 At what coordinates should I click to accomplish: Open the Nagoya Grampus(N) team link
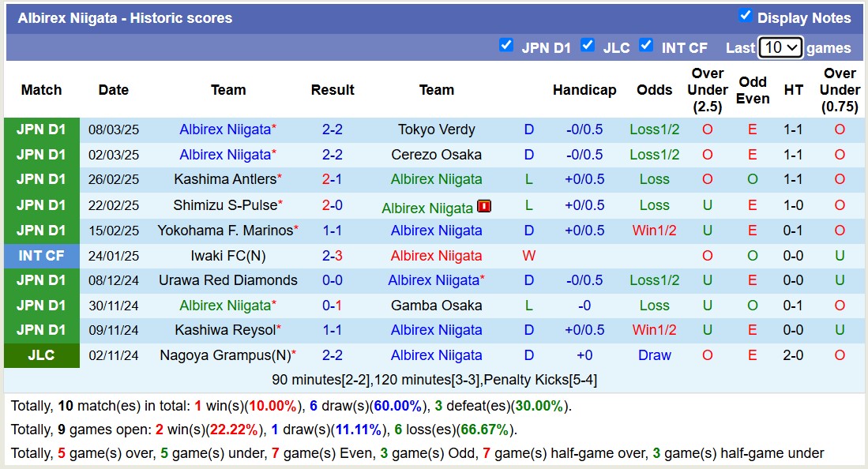pyautogui.click(x=224, y=355)
